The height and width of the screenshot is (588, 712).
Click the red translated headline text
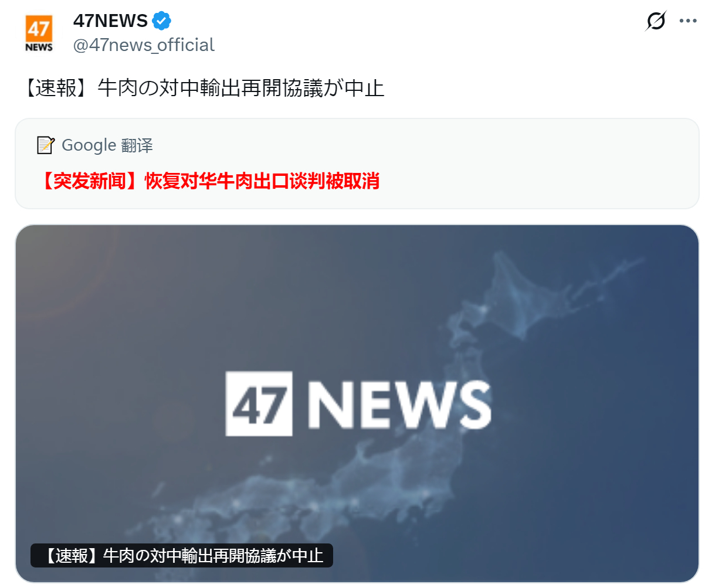click(209, 181)
